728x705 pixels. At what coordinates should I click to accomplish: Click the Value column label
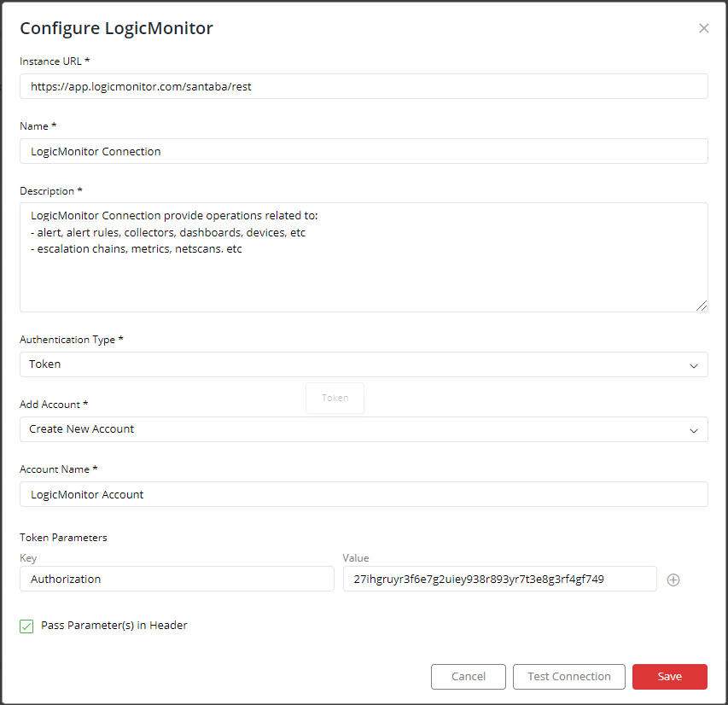point(356,558)
